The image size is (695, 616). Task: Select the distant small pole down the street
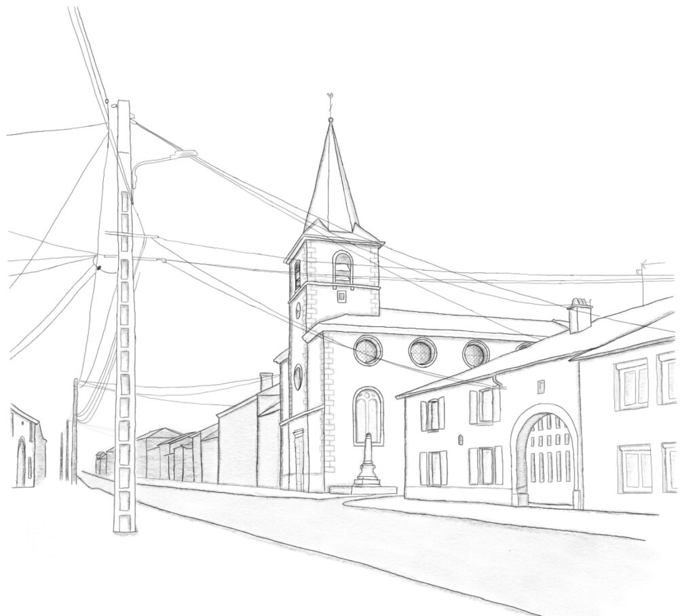click(75, 432)
